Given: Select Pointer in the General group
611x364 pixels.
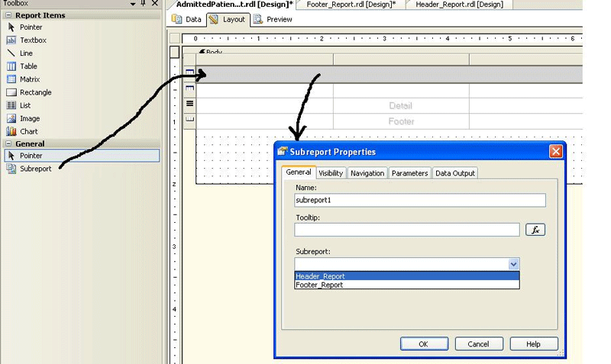Looking at the screenshot, I should 82,156.
